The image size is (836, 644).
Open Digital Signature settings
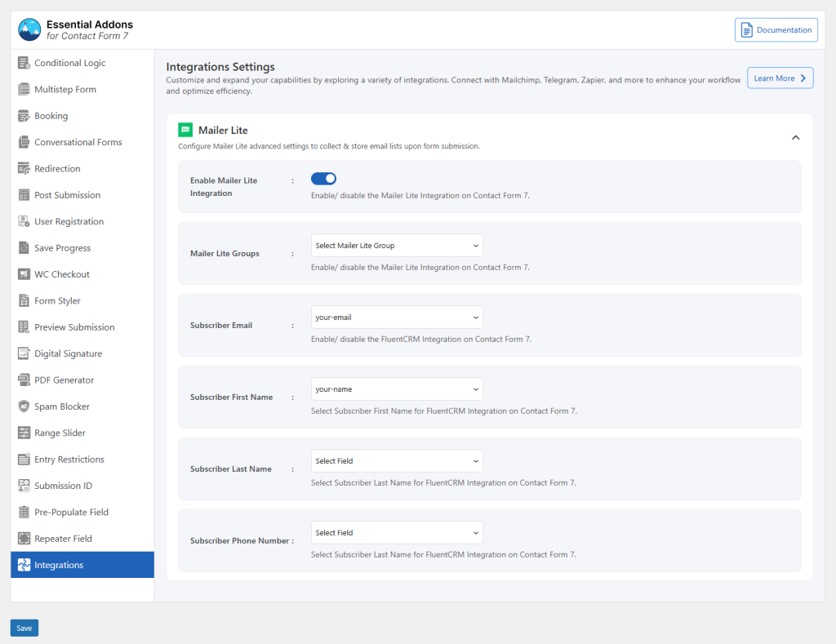[x=82, y=353]
